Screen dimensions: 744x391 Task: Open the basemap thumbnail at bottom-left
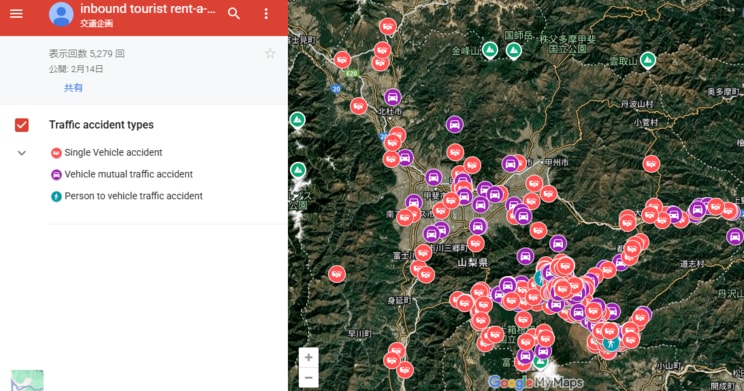click(27, 381)
